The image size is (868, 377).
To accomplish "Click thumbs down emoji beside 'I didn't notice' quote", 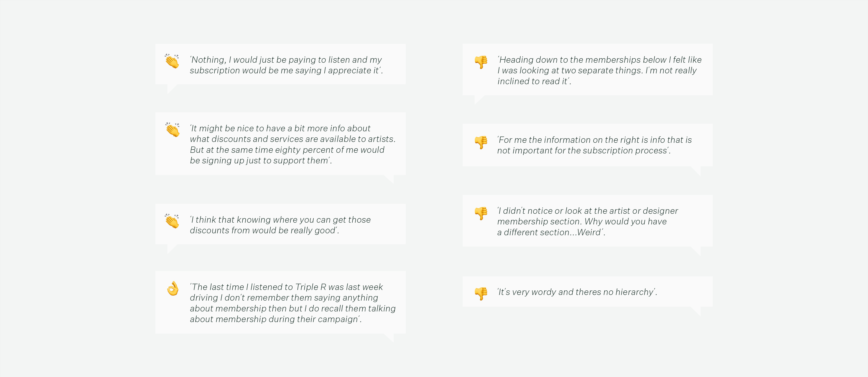I will (481, 213).
